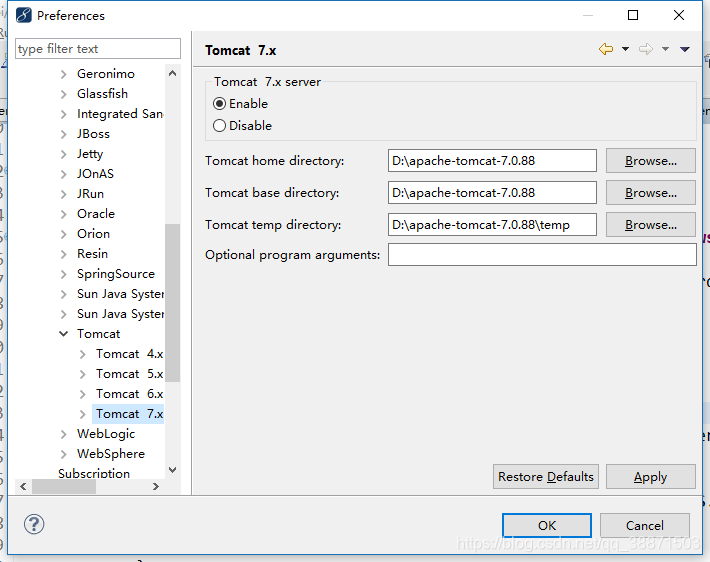Expand the Oracle tree node
710x562 pixels.
[64, 214]
